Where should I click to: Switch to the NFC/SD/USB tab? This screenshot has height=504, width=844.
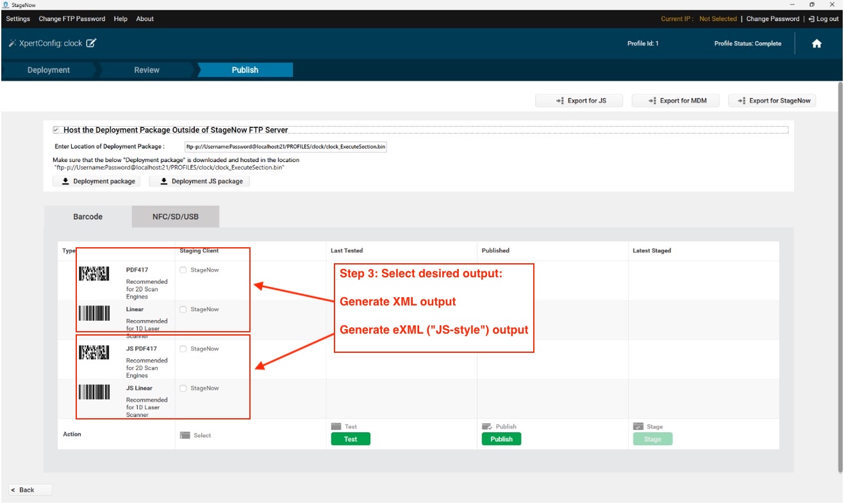click(176, 216)
